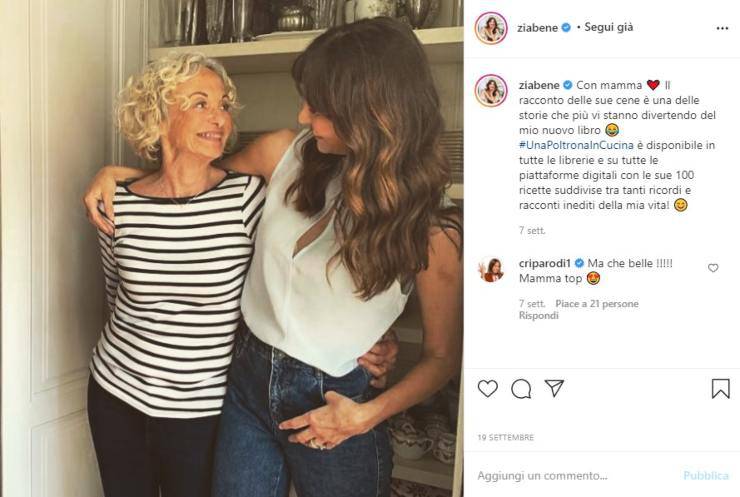Open ziabene username in post header
The height and width of the screenshot is (497, 740).
[x=536, y=27]
